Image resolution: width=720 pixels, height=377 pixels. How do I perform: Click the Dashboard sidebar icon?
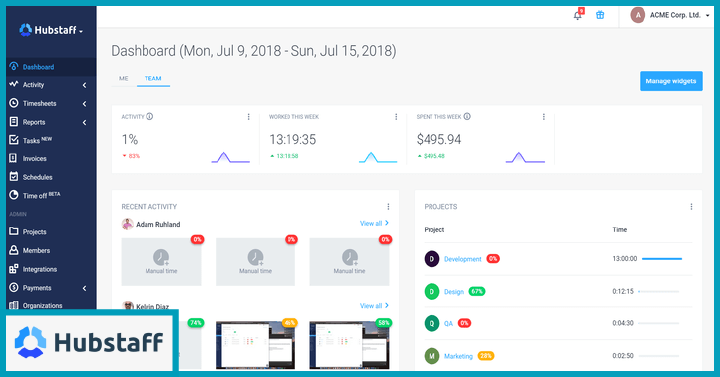(x=14, y=67)
